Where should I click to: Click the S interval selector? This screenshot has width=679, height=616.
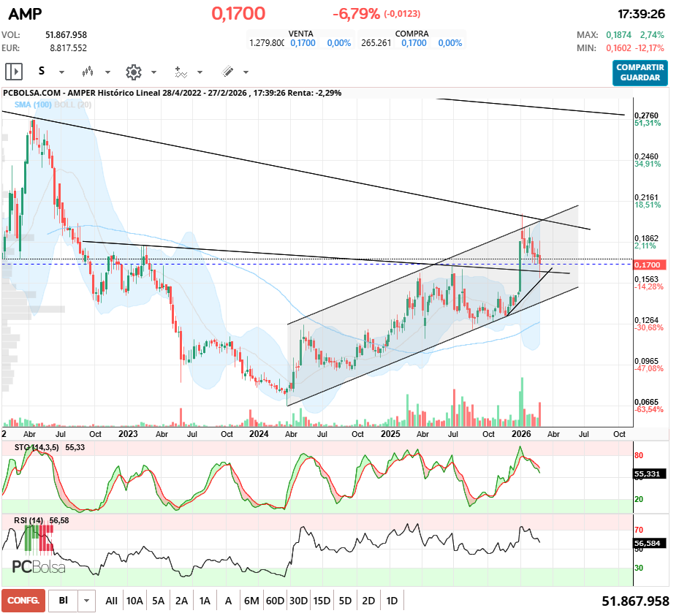(x=42, y=71)
